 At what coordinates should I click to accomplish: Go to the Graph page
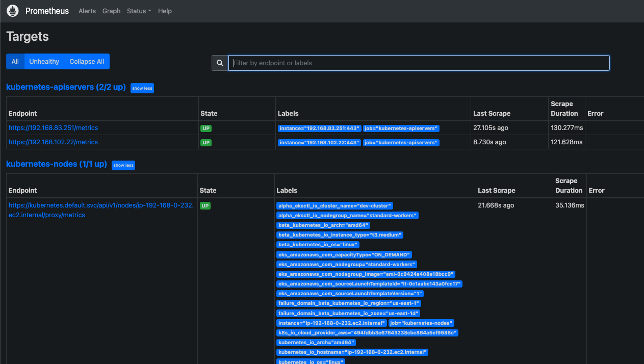pyautogui.click(x=111, y=11)
